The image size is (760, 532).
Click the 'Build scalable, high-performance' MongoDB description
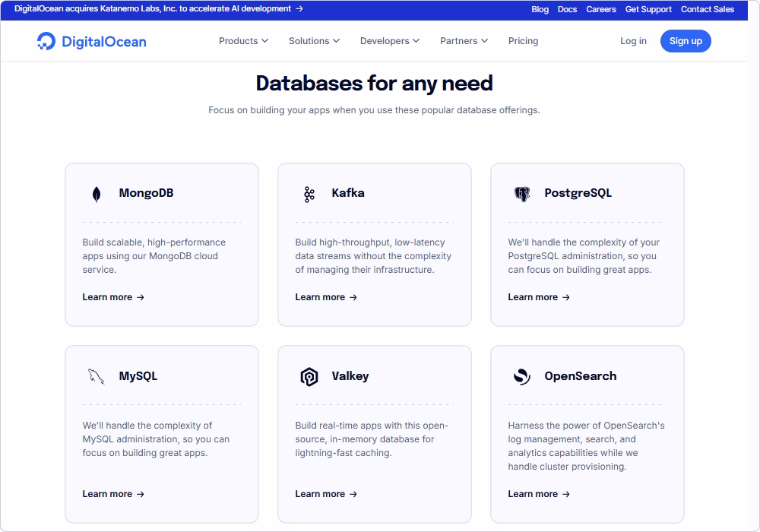(x=154, y=256)
